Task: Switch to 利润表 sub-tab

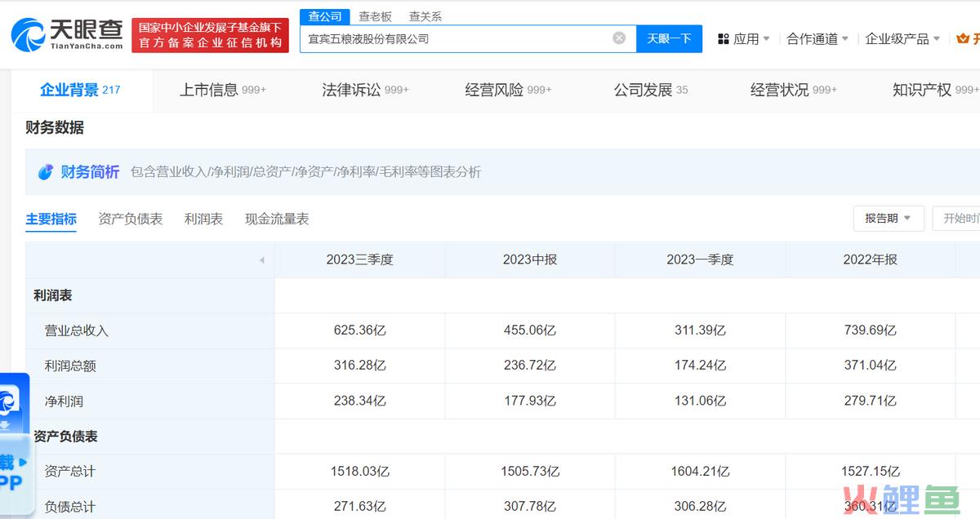Action: click(x=203, y=219)
